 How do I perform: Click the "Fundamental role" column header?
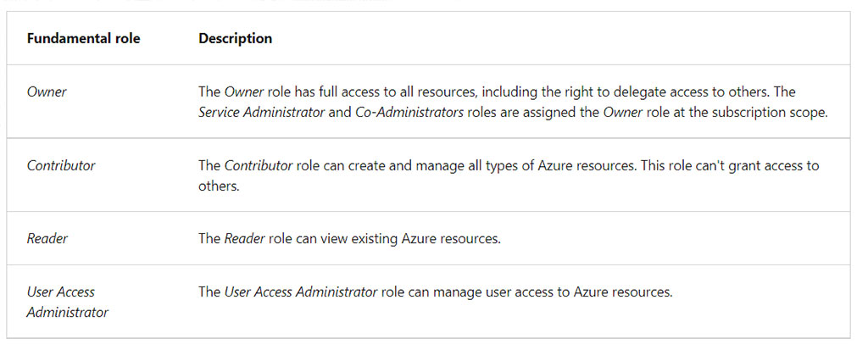click(x=83, y=39)
